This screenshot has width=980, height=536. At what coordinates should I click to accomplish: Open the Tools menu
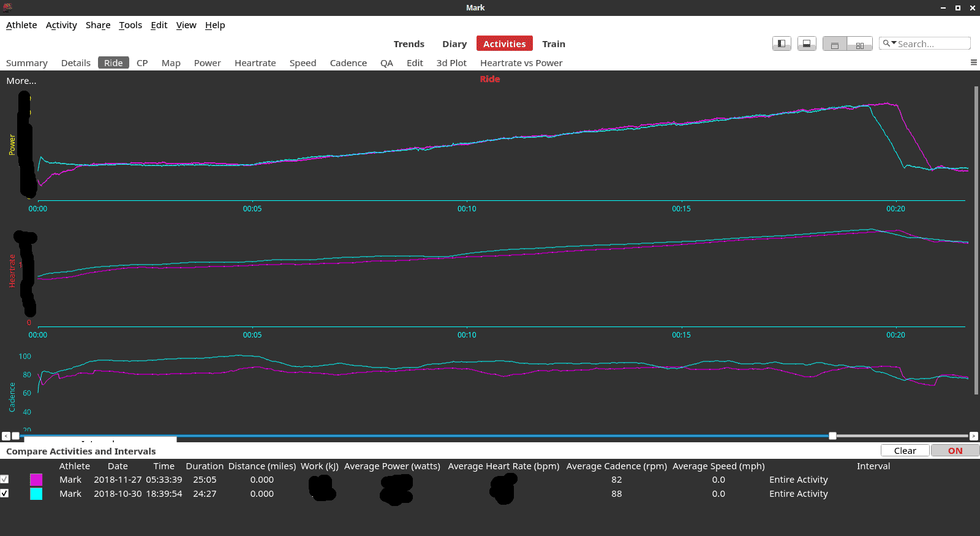[130, 25]
